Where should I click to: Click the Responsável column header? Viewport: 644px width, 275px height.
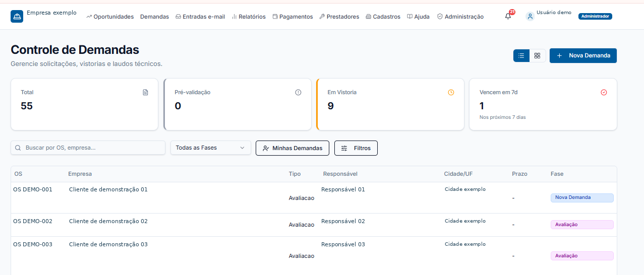340,174
